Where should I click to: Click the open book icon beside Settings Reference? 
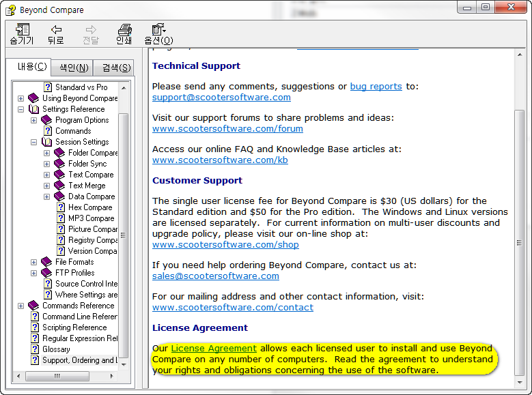pos(33,109)
